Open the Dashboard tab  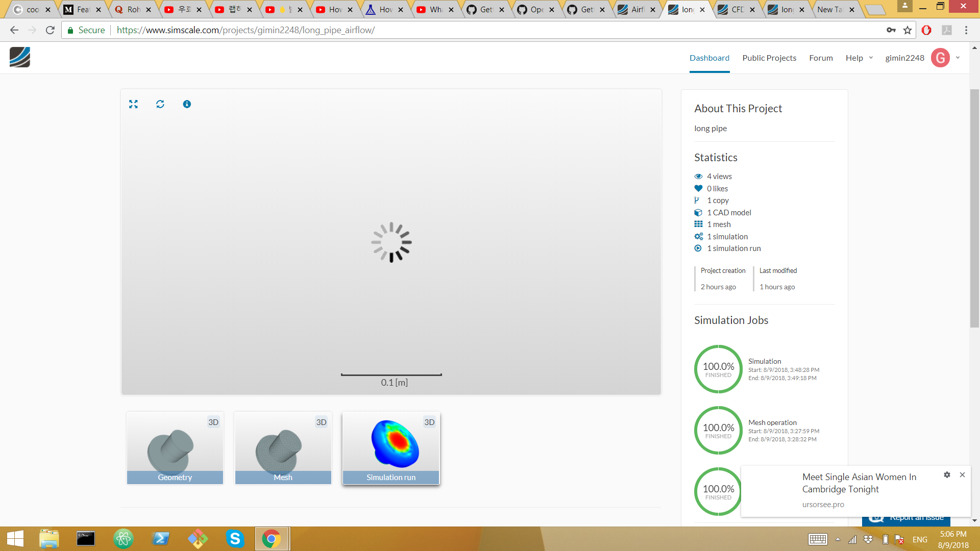(x=709, y=58)
